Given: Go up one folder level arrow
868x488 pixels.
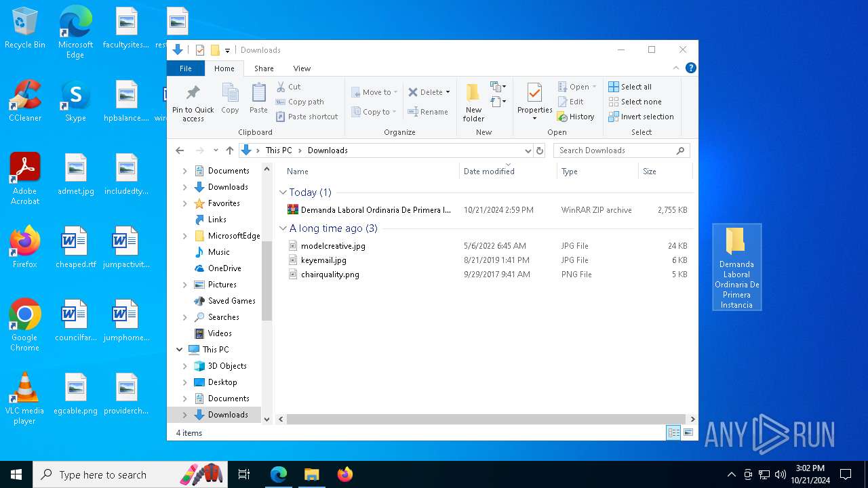Looking at the screenshot, I should tap(230, 150).
